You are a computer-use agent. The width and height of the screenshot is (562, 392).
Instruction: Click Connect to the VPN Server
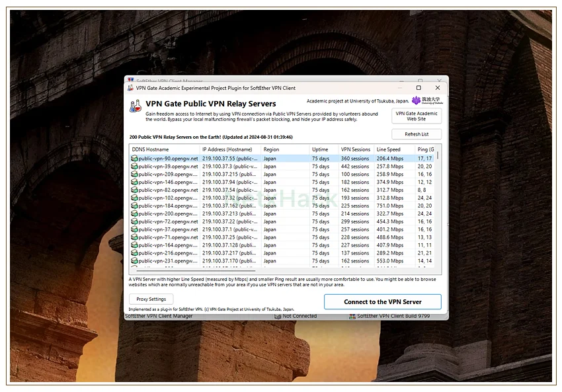382,301
